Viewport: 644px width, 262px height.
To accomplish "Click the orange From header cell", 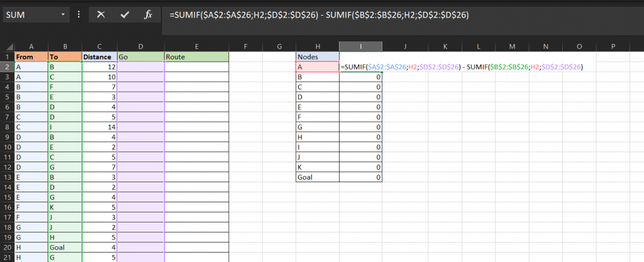I will (x=31, y=57).
